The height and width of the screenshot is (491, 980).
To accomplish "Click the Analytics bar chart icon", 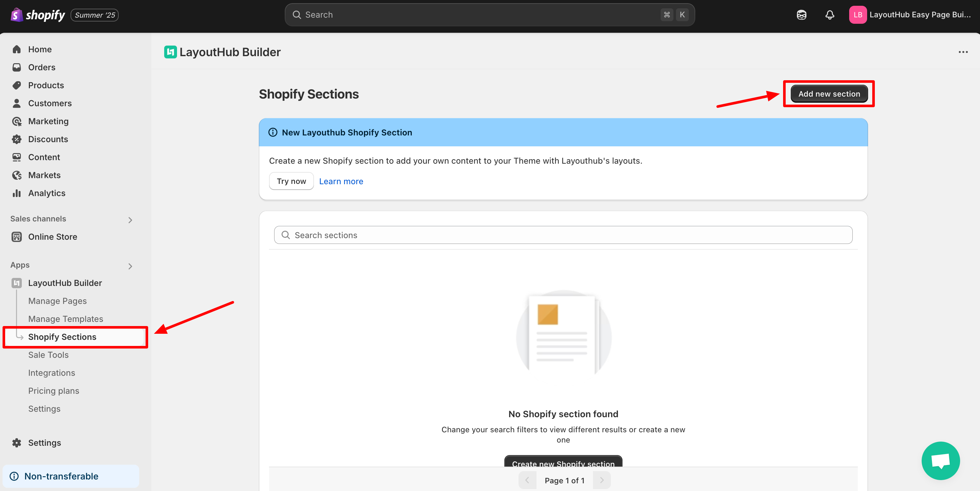I will point(16,194).
